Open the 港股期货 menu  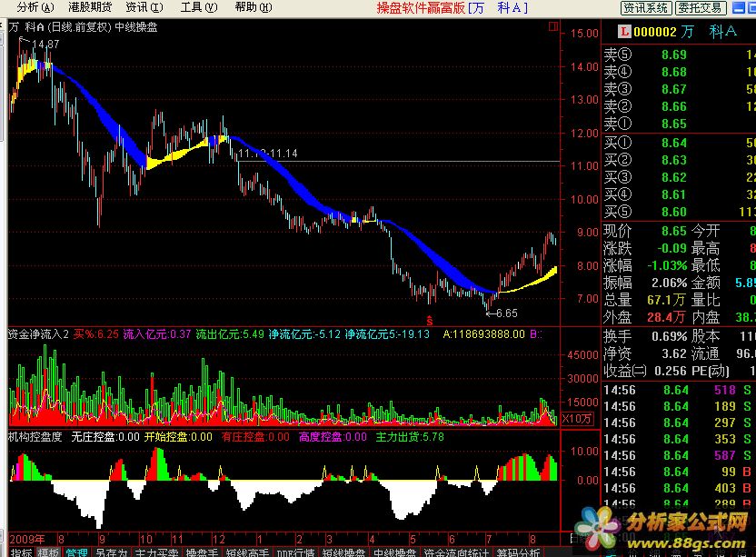click(90, 7)
